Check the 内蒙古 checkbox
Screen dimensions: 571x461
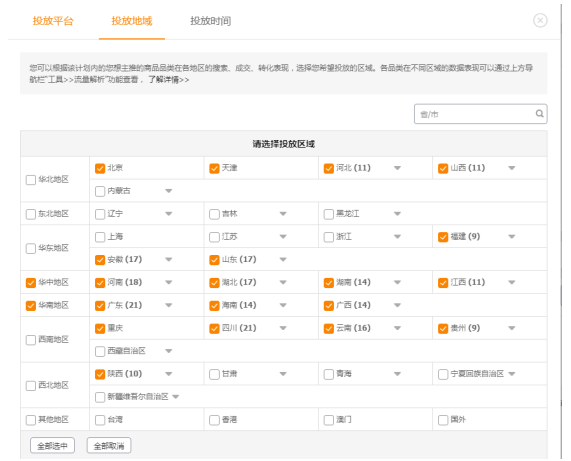(x=100, y=191)
